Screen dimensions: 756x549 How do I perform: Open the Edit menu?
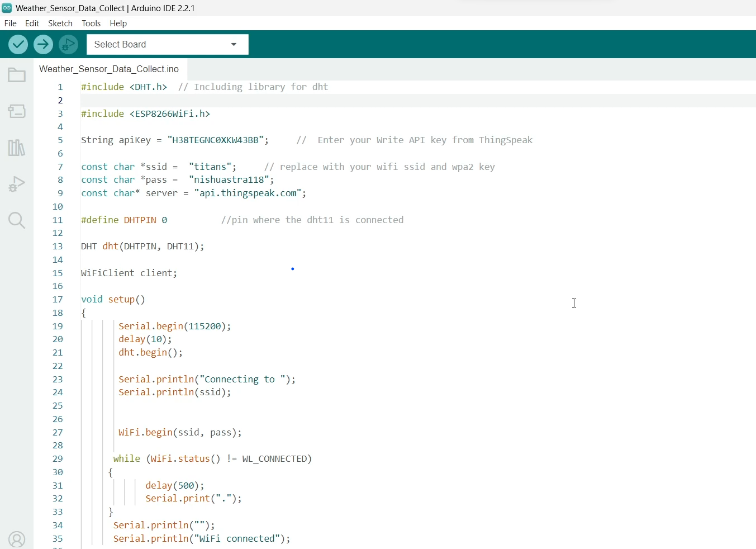coord(32,23)
